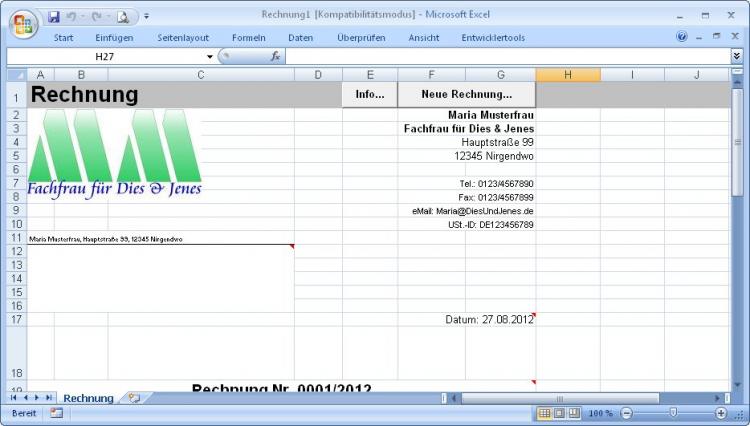Open Excel help question mark icon
The width and height of the screenshot is (750, 426).
pos(682,37)
